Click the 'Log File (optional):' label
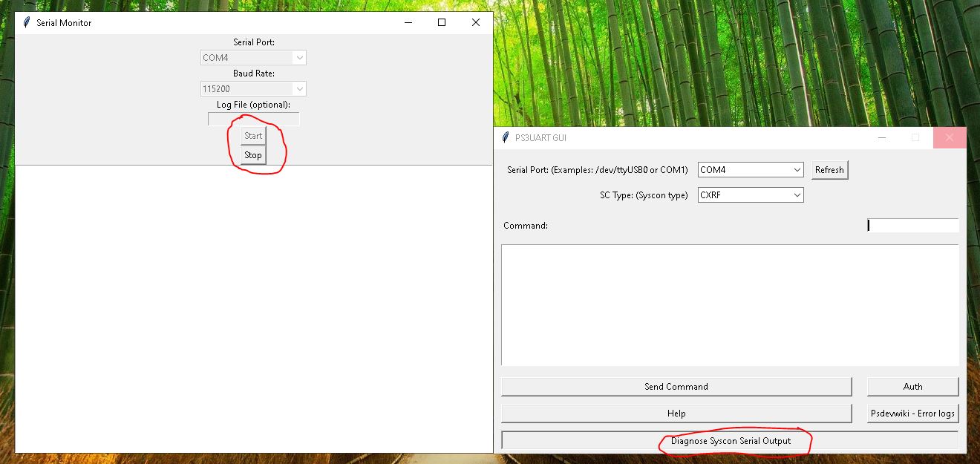Viewport: 980px width, 464px height. click(253, 105)
